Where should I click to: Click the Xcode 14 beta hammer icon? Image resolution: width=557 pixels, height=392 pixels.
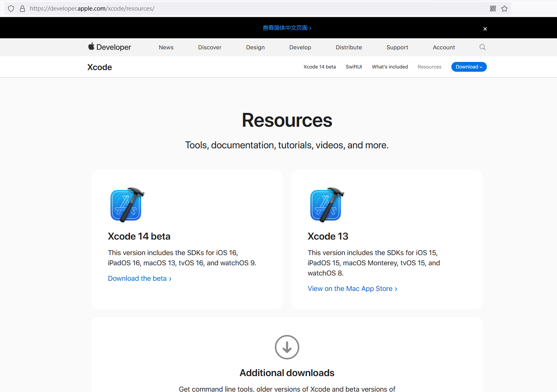pyautogui.click(x=127, y=205)
